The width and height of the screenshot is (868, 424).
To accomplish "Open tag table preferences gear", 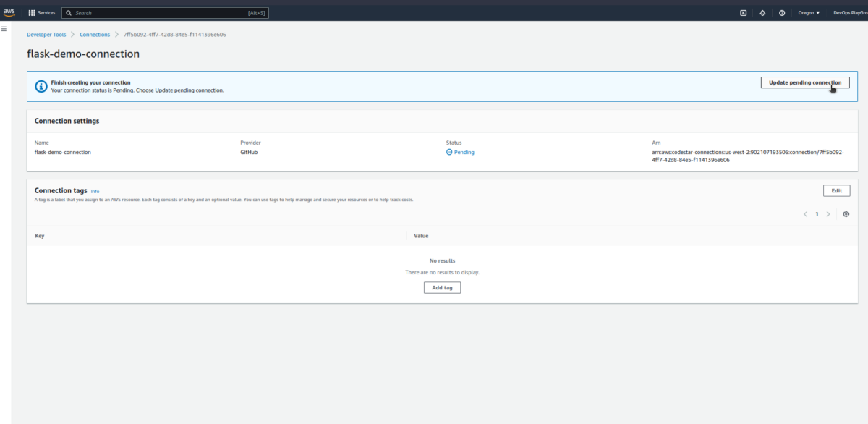I will coord(846,214).
